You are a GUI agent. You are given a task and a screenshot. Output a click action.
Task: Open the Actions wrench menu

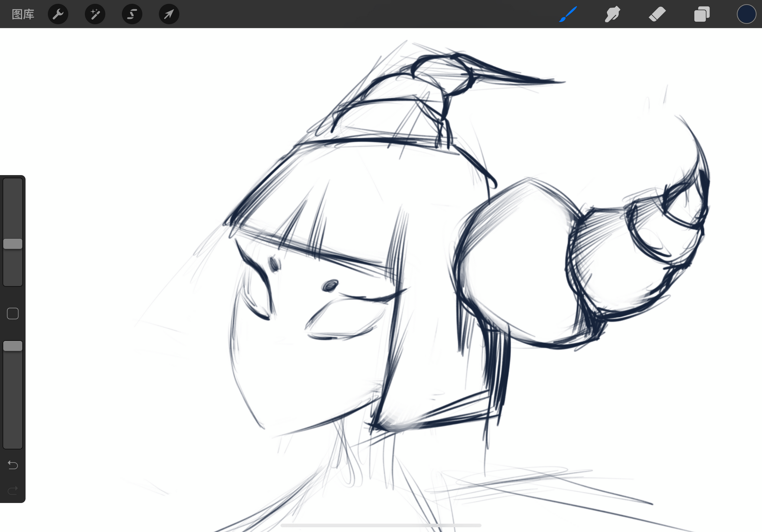58,14
